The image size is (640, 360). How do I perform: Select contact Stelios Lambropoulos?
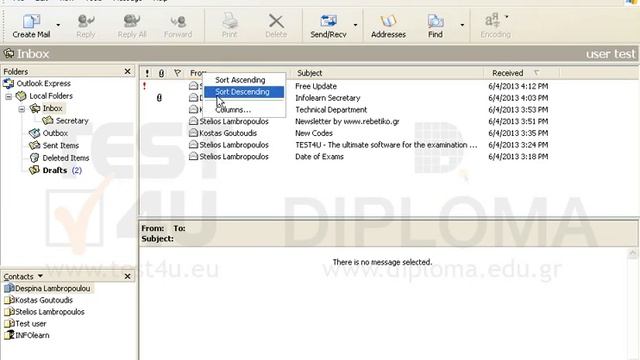[x=50, y=312]
